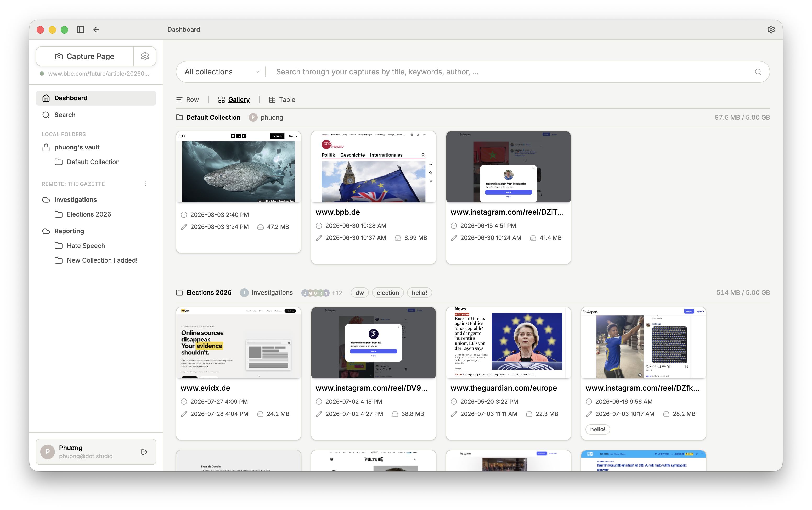This screenshot has height=510, width=812.
Task: Click the hello! tag on DZfk card
Action: tap(598, 429)
